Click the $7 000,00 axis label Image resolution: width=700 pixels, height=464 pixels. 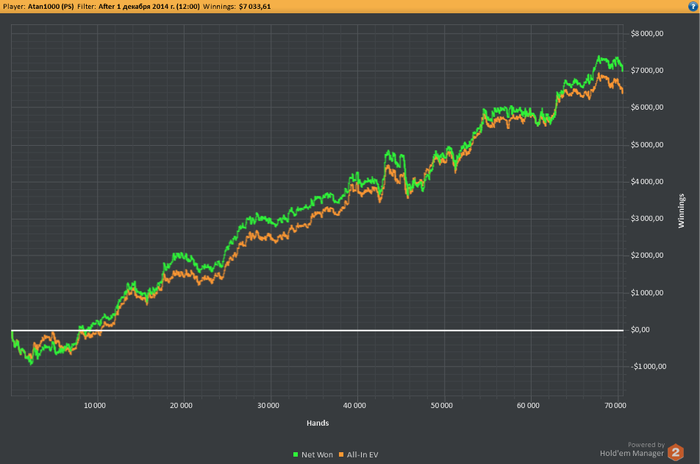tap(647, 71)
